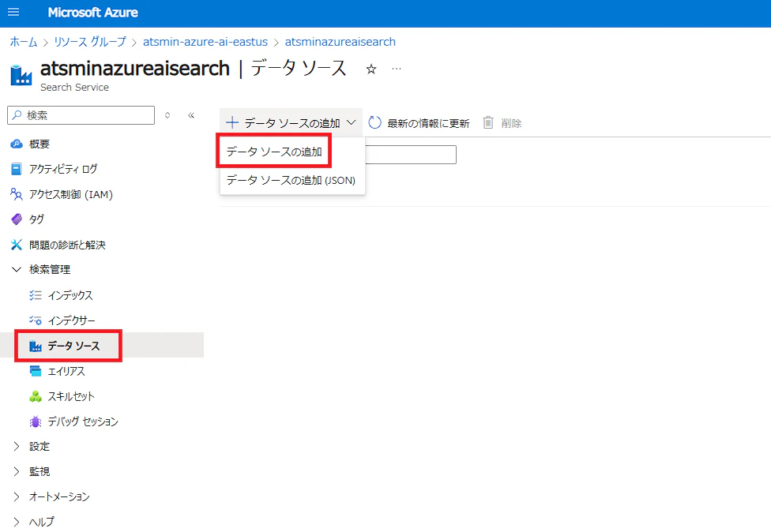Click the plus icon on toolbar
This screenshot has width=771, height=532.
click(x=232, y=123)
